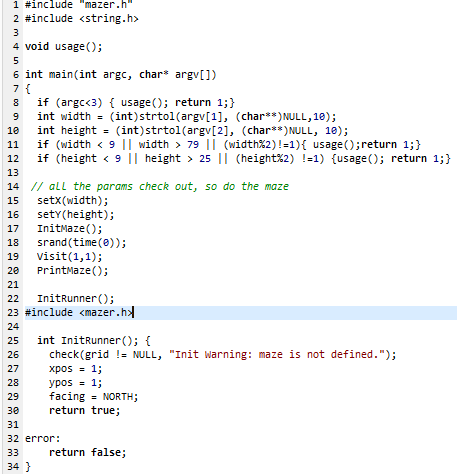Screen dimensions: 457x474
Task: Click the 'void usage();' declaration
Action: pyautogui.click(x=64, y=47)
